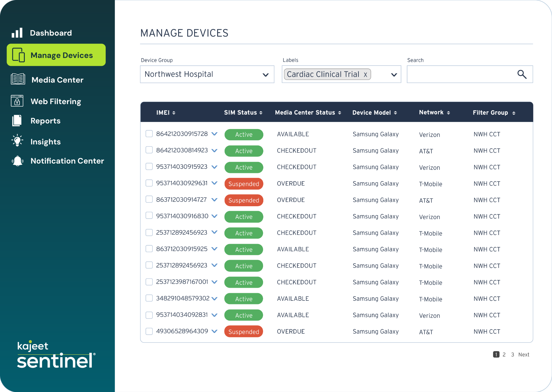Image resolution: width=552 pixels, height=392 pixels.
Task: Click the Media Center open book icon
Action: tap(18, 79)
